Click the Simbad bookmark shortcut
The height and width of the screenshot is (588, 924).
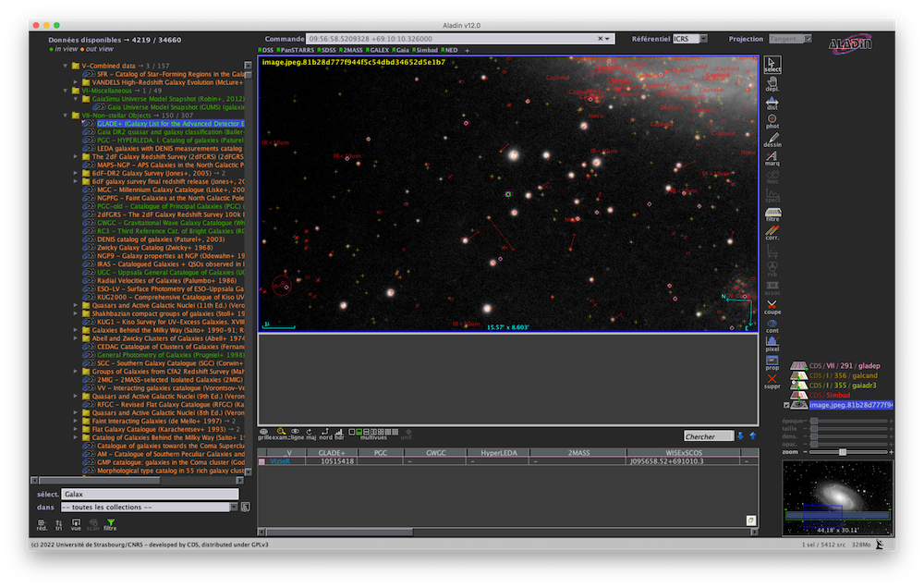click(x=425, y=50)
